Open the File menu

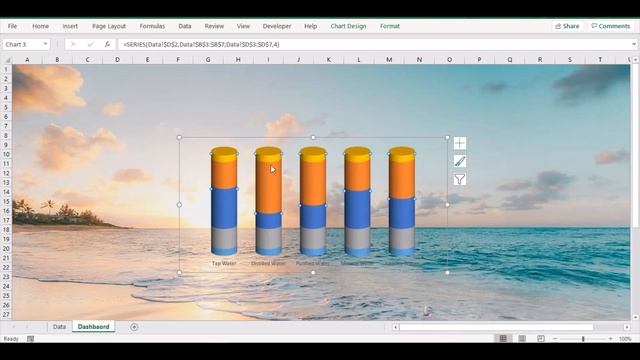(x=12, y=26)
